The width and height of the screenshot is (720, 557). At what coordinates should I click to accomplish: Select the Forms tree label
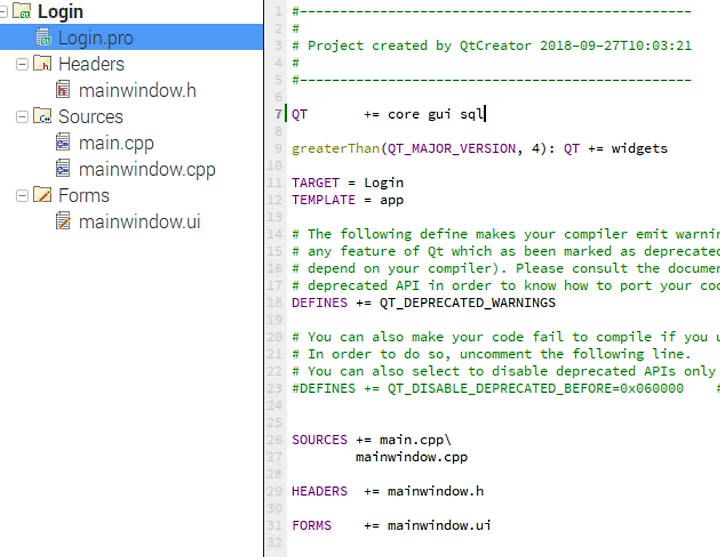point(84,196)
